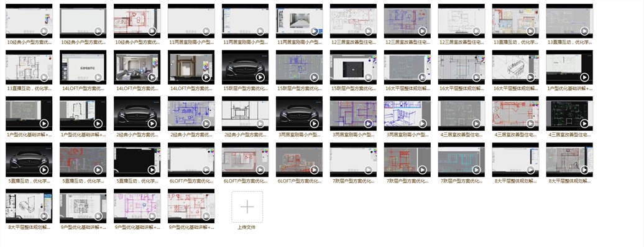Open the 13直播互动 video with the colorful floor plan

(515, 21)
